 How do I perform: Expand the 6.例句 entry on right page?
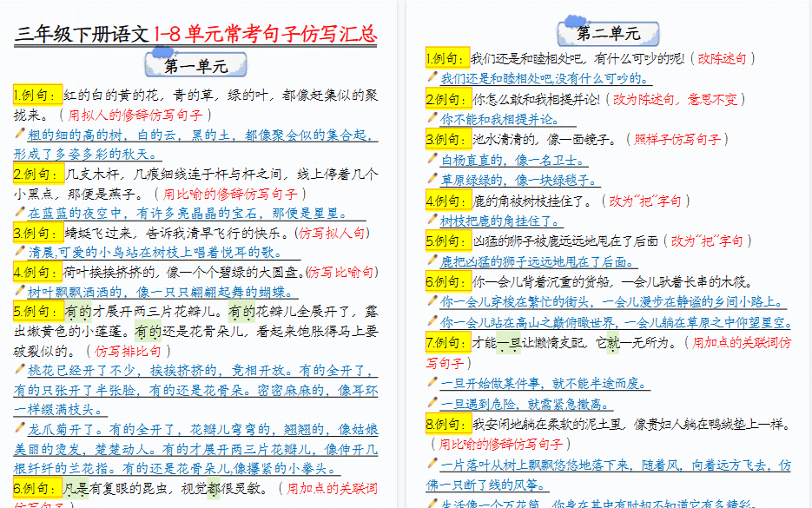(446, 281)
